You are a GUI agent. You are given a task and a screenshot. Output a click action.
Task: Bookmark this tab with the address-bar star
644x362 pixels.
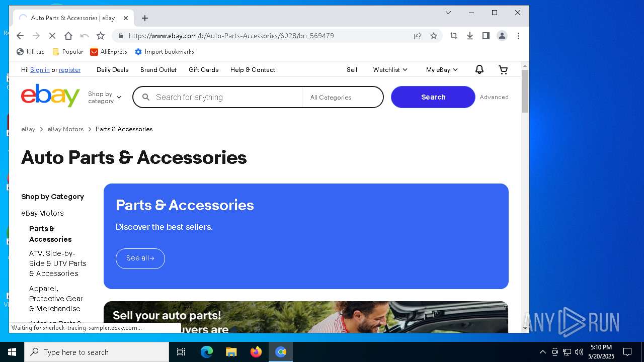click(434, 36)
